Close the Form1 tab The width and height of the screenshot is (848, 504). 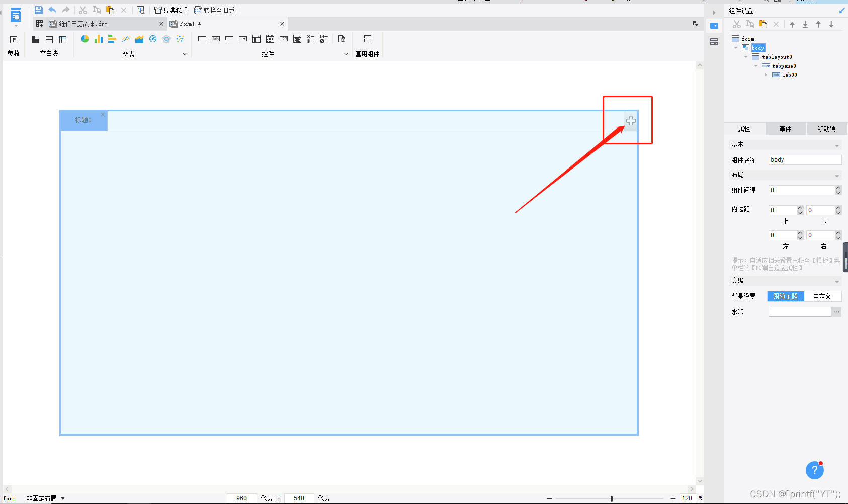coord(282,24)
